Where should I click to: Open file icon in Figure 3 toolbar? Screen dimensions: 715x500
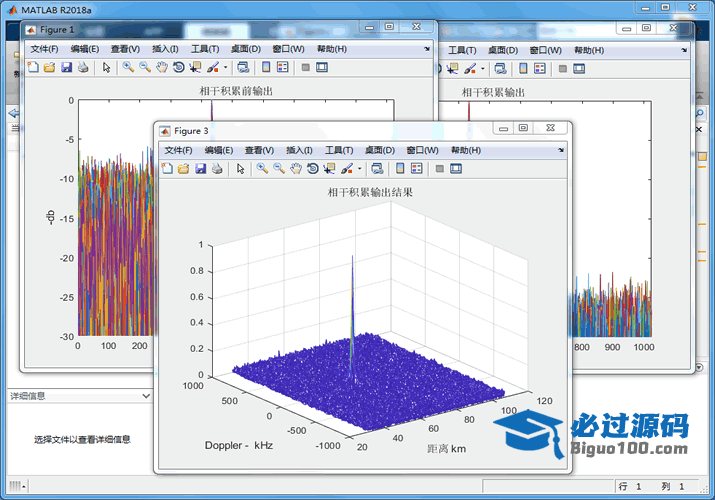[183, 169]
